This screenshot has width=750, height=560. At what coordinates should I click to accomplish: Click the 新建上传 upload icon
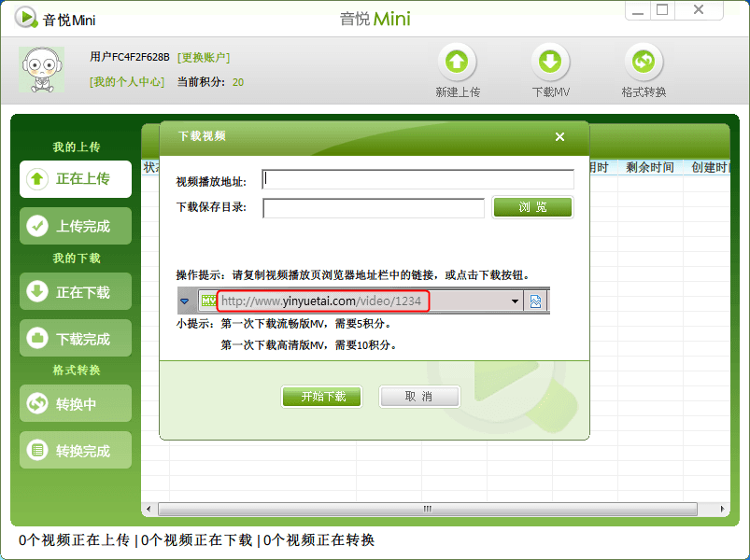coord(457,60)
